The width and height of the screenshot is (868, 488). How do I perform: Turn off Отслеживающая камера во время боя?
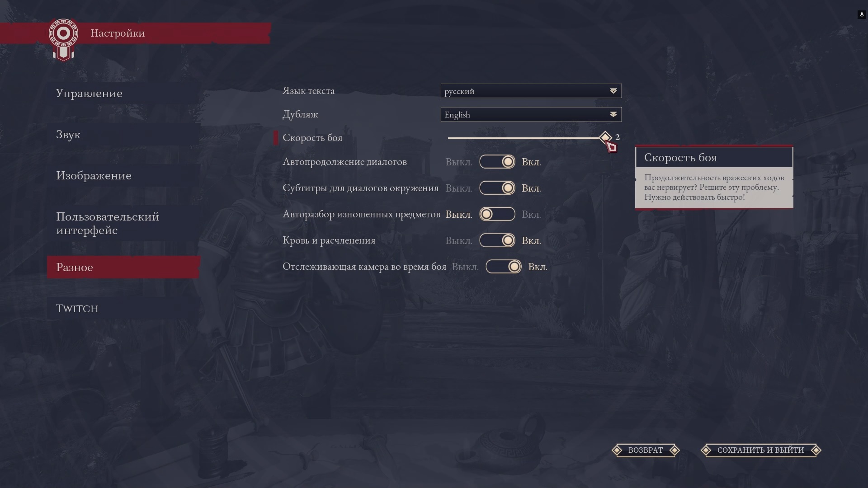(504, 267)
